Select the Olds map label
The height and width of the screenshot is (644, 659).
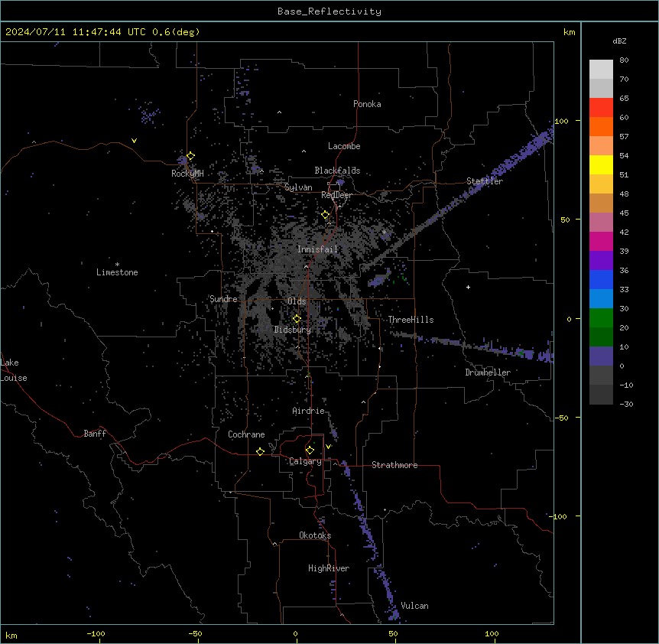(x=297, y=301)
